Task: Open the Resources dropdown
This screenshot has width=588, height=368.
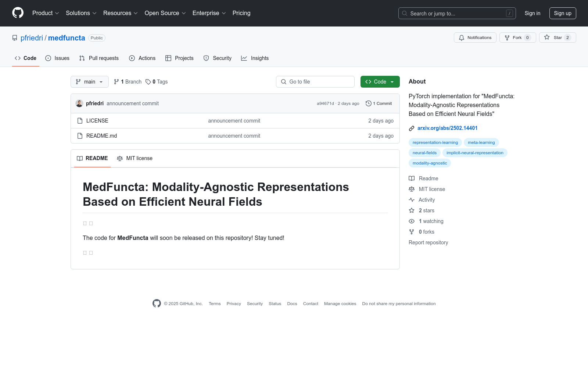Action: 121,13
